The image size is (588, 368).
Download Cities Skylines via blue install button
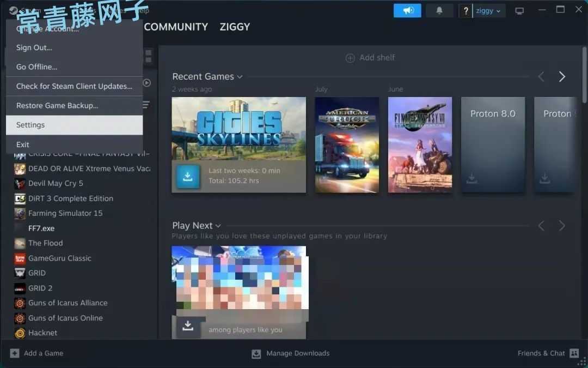pos(188,176)
